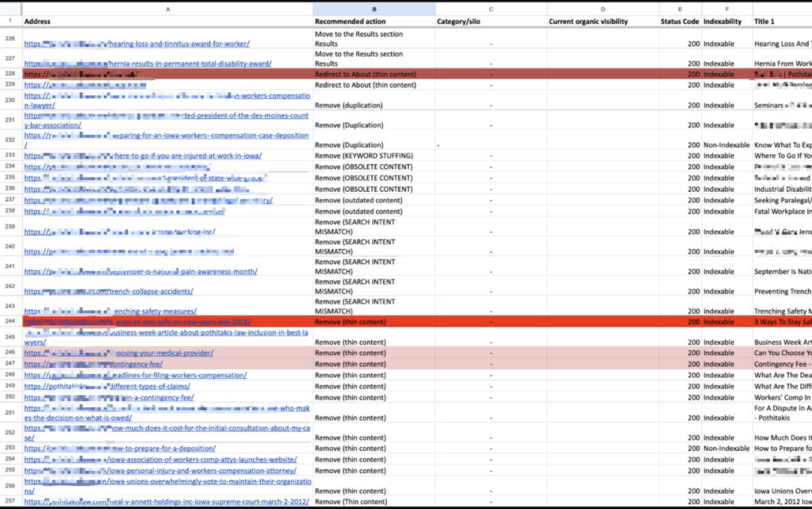This screenshot has height=509, width=812.
Task: Open the trench-collapse-accidents link
Action: click(109, 292)
